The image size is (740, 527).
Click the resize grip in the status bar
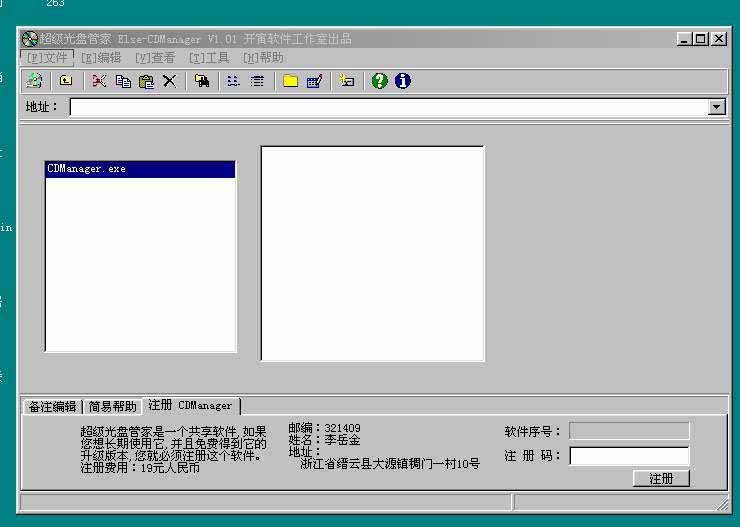pyautogui.click(x=722, y=505)
